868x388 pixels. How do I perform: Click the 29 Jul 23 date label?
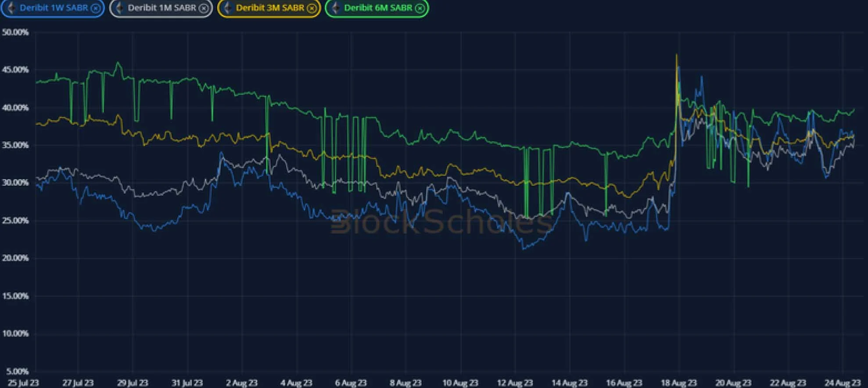133,383
